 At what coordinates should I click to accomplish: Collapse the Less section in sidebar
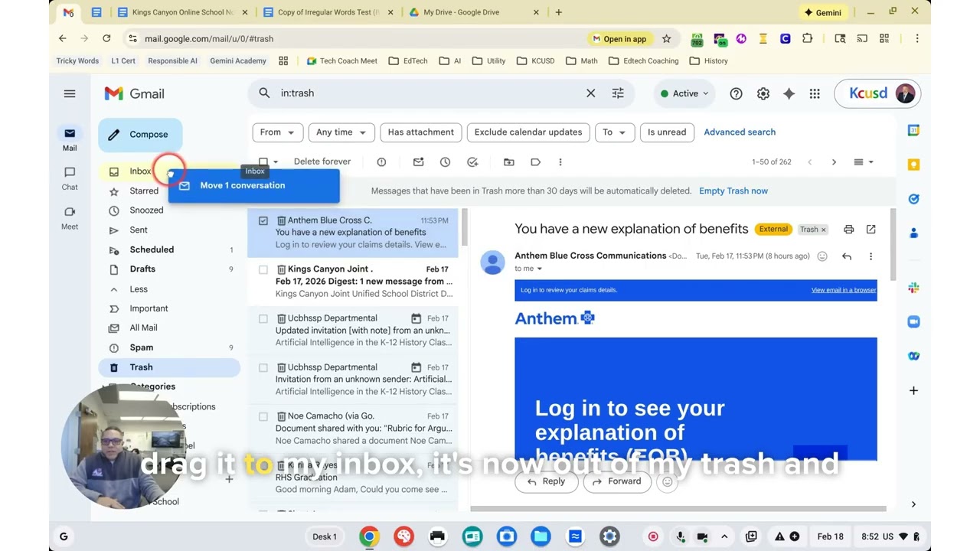[139, 289]
